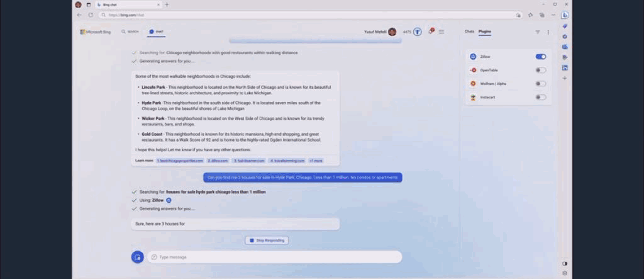This screenshot has width=644, height=279.
Task: Click the Zillow badge next to Using: Zillow
Action: 169,200
